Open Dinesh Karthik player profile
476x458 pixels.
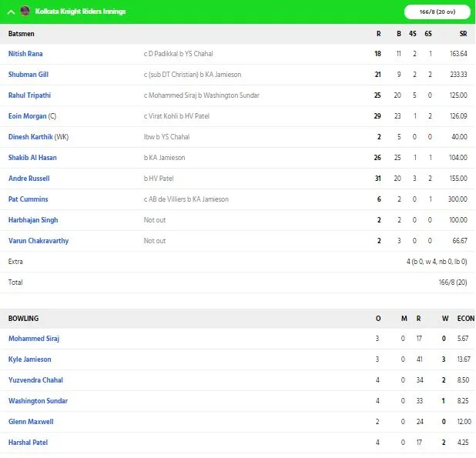coord(30,137)
